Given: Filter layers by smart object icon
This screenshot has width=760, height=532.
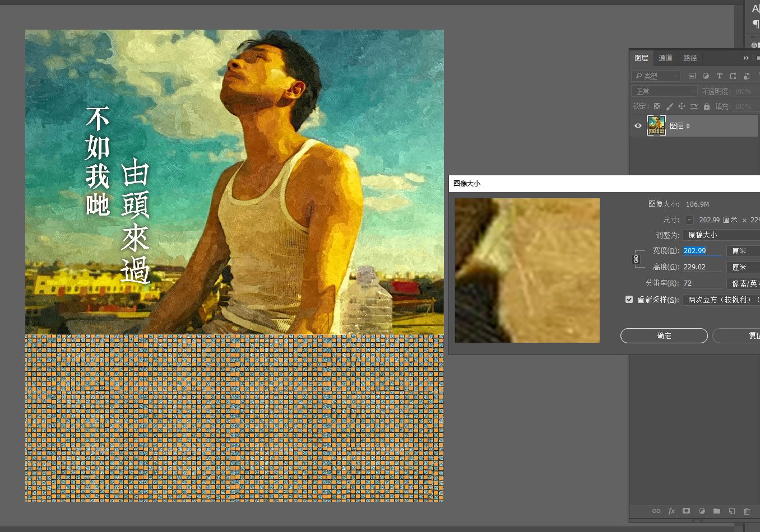Looking at the screenshot, I should click(x=746, y=76).
